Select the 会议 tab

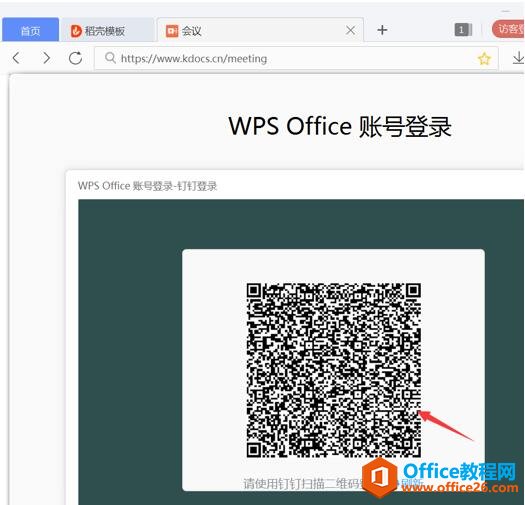[259, 30]
